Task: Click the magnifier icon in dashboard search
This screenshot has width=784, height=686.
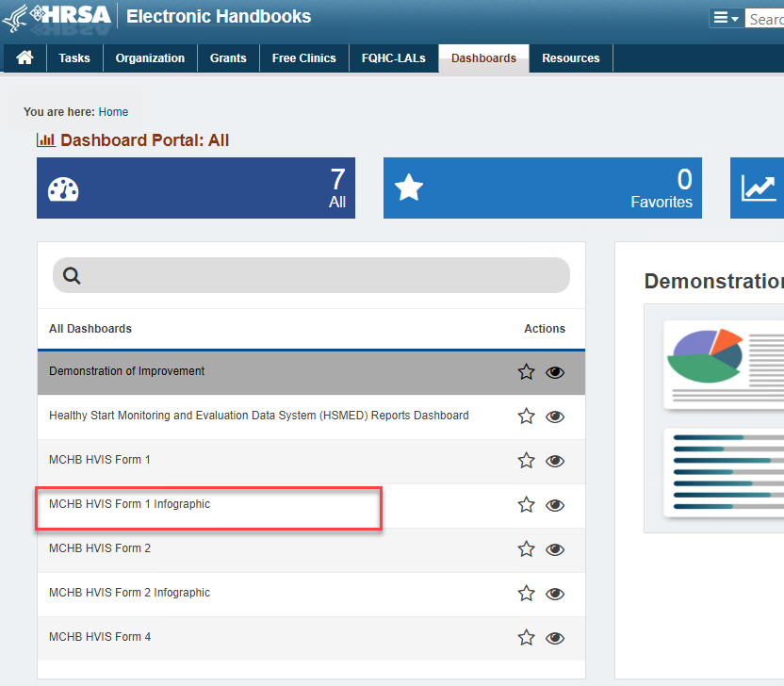Action: (x=72, y=275)
